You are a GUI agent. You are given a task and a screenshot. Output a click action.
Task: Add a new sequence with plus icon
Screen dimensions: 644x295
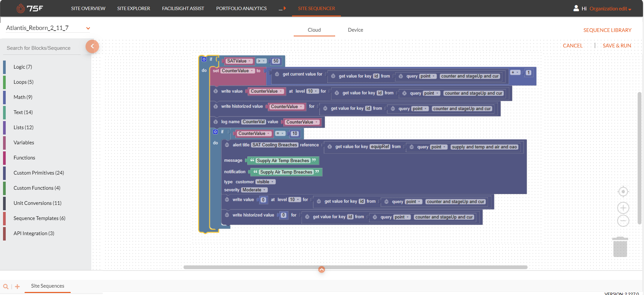[x=18, y=287]
